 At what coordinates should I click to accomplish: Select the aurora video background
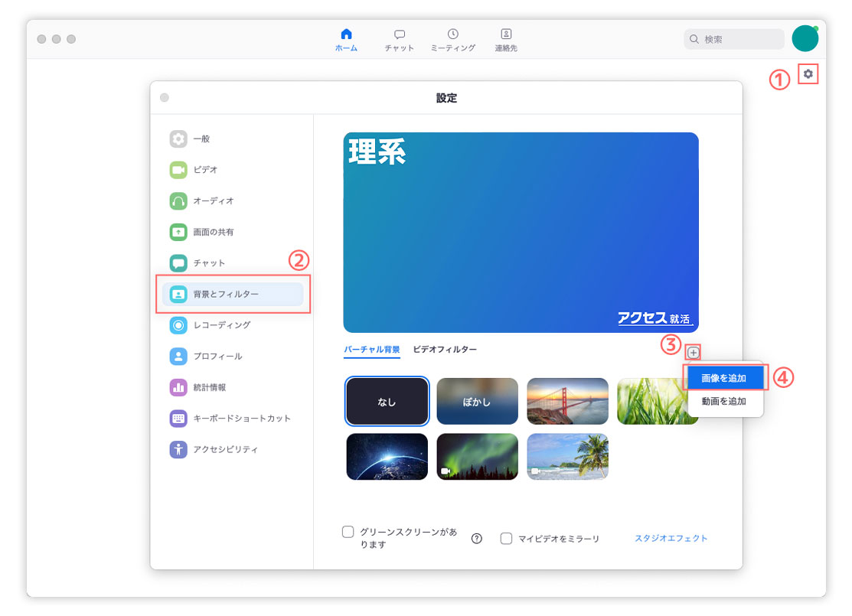[x=477, y=457]
